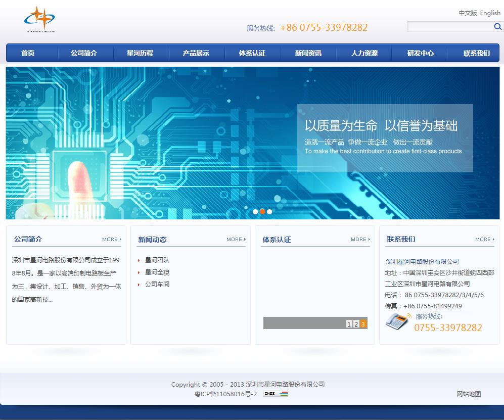Click the CNZZ statistics badge in footer
Image resolution: width=504 pixels, height=420 pixels.
pyautogui.click(x=276, y=394)
